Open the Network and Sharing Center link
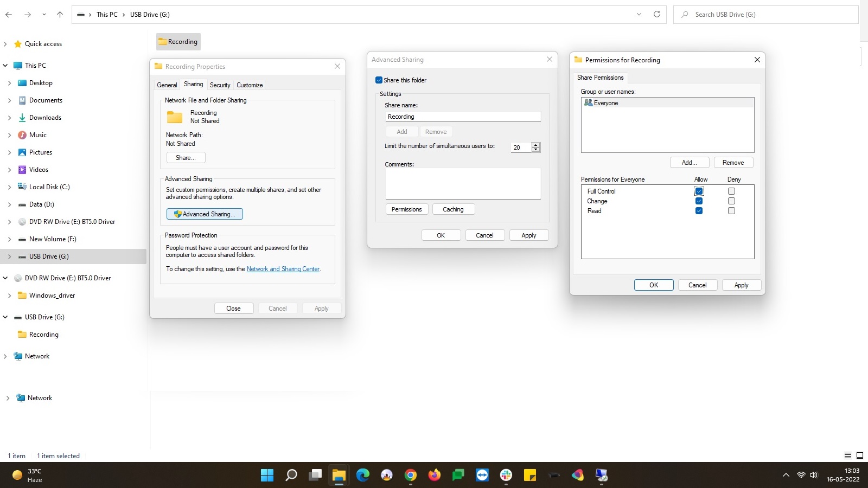Image resolution: width=868 pixels, height=488 pixels. pyautogui.click(x=283, y=268)
